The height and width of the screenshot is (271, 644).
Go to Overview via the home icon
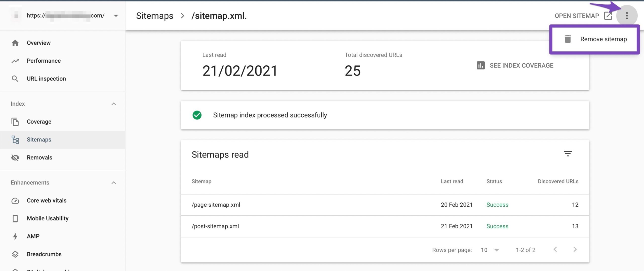point(15,43)
